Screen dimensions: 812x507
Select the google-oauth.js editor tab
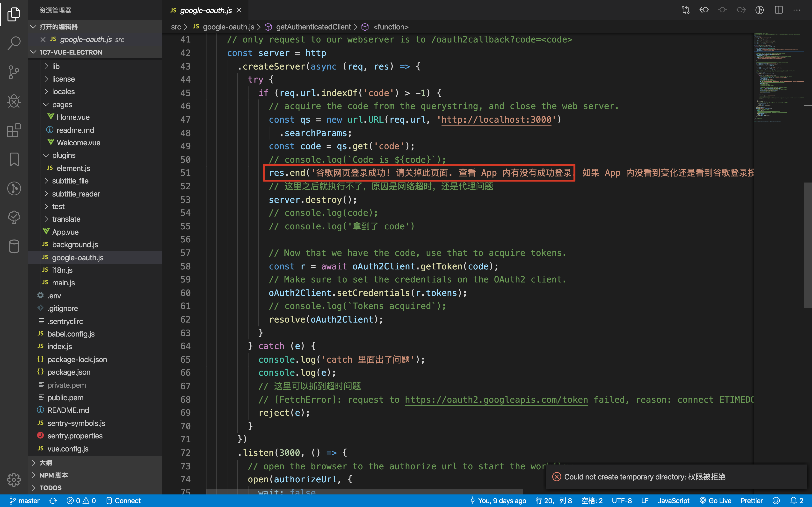pyautogui.click(x=205, y=10)
